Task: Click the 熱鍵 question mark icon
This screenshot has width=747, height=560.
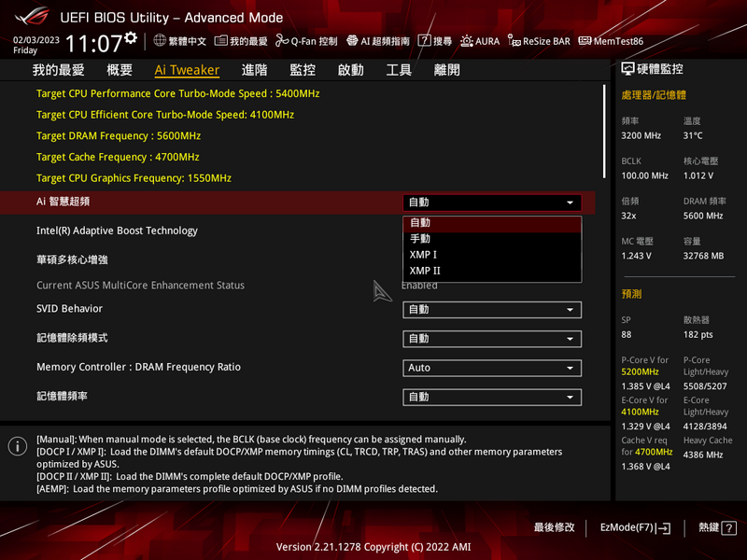Action: [729, 527]
